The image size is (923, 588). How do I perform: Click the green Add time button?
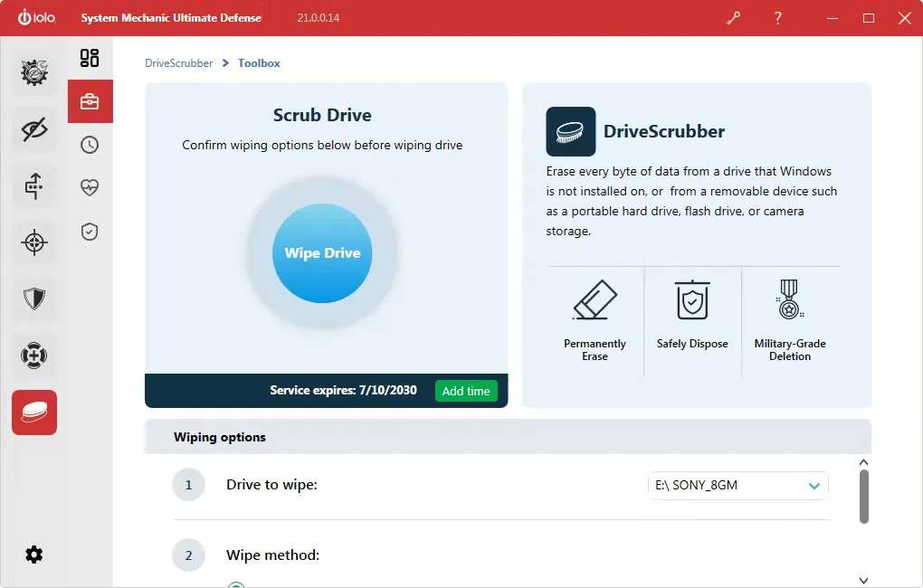(x=466, y=391)
